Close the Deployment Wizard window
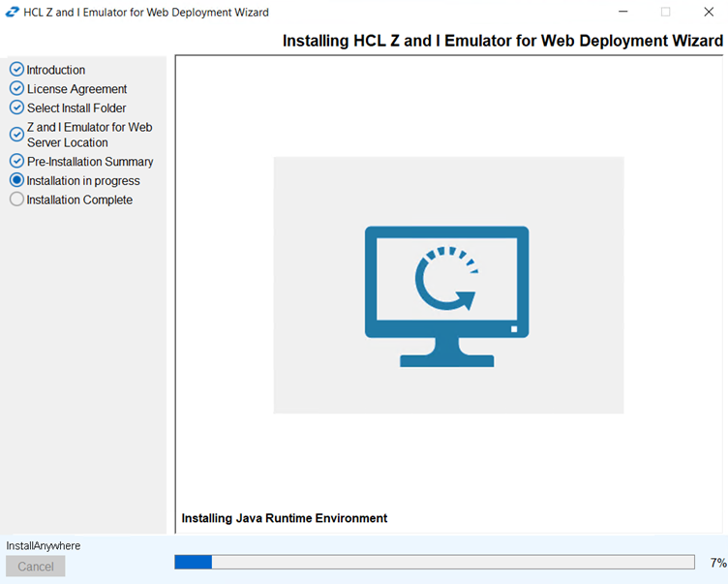This screenshot has width=728, height=584. [709, 12]
